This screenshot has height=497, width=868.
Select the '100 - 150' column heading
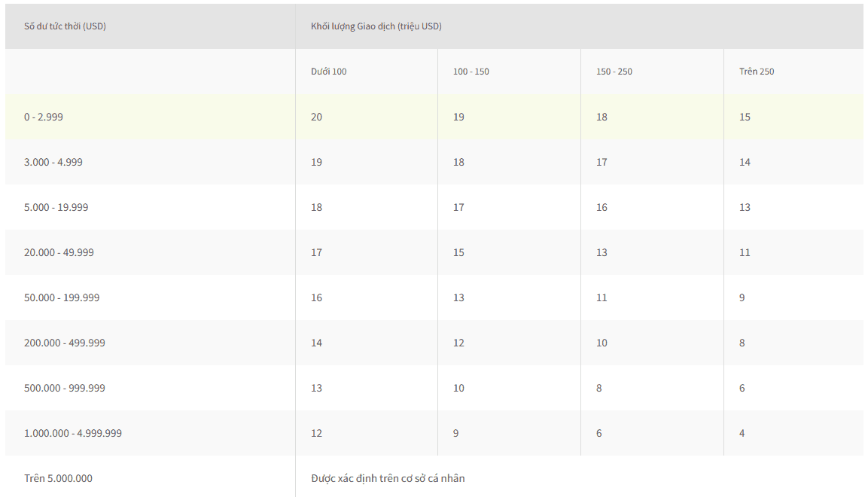point(471,72)
